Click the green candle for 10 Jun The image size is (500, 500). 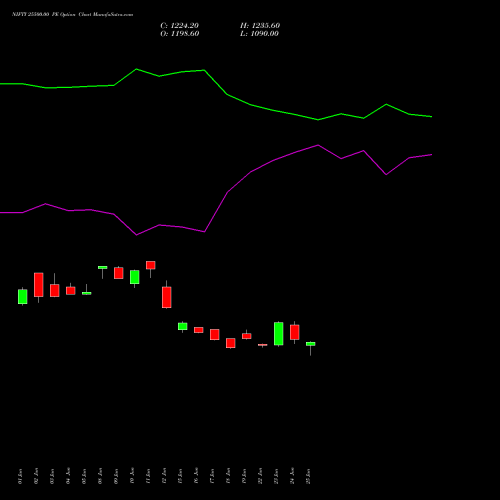(135, 277)
